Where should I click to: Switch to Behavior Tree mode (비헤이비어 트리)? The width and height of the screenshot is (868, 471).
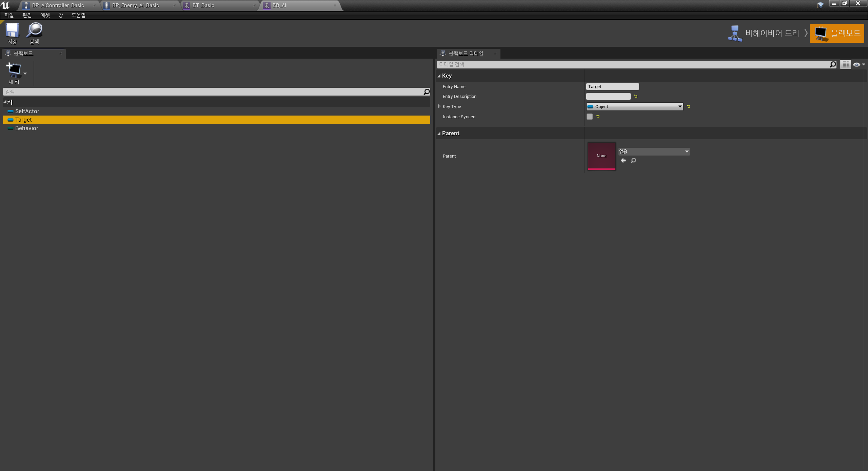(764, 33)
